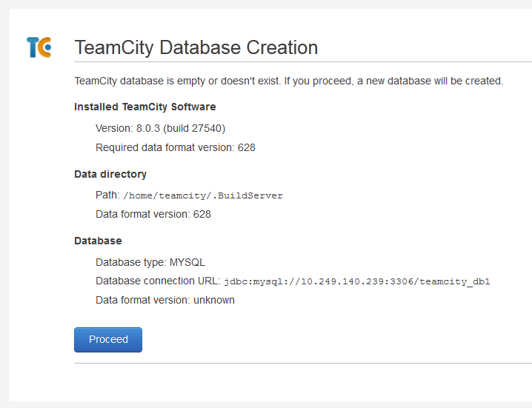Viewport: 532px width, 408px height.
Task: Click the TeamCity logo icon
Action: pos(39,47)
